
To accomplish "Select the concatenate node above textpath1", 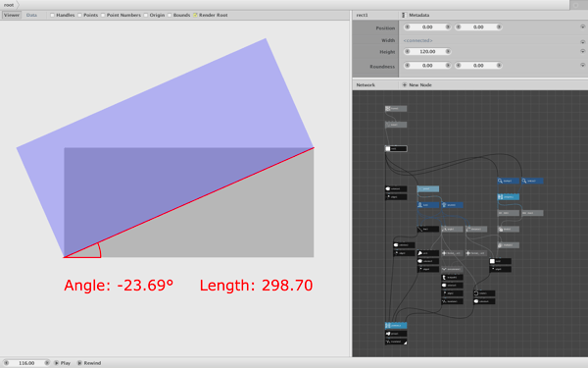I will pos(452,269).
